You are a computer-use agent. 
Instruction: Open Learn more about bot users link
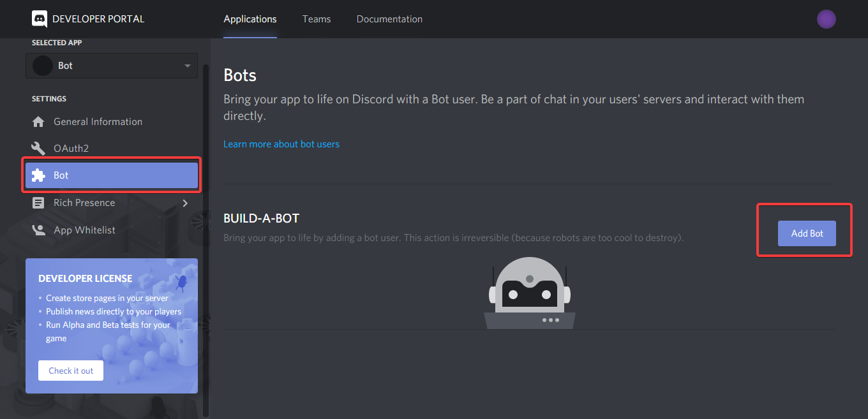point(281,144)
